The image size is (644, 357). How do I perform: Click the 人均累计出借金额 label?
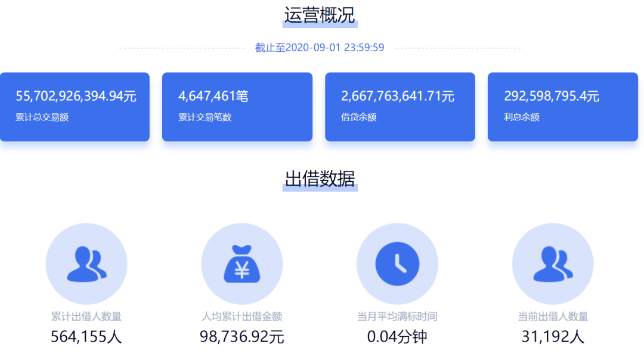[242, 316]
